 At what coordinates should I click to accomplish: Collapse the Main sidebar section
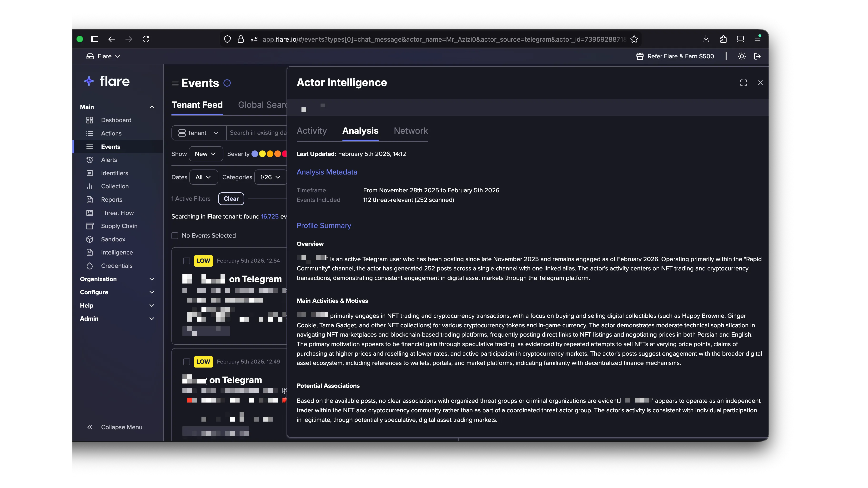(117, 107)
